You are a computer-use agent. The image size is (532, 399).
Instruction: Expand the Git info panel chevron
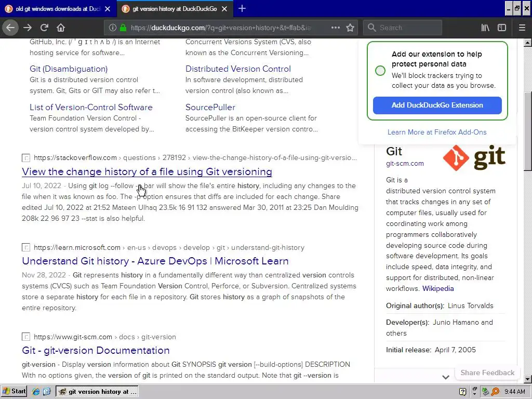445,377
